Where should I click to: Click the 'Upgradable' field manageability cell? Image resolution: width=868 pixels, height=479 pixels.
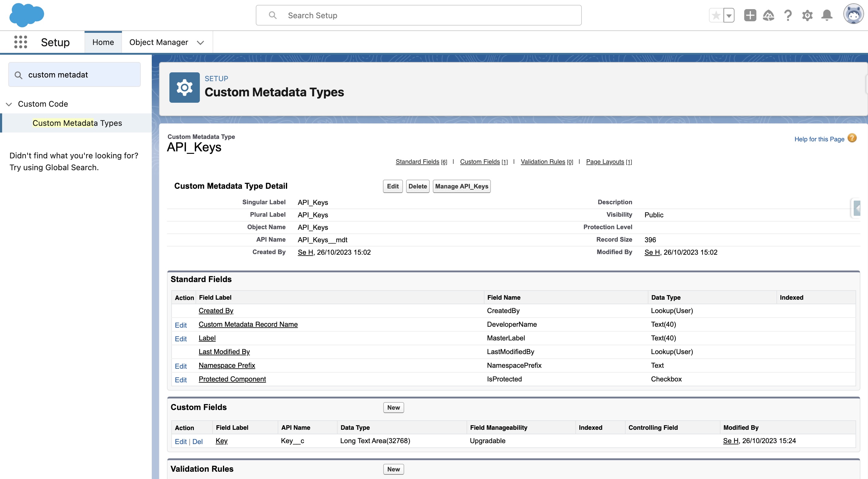coord(488,441)
